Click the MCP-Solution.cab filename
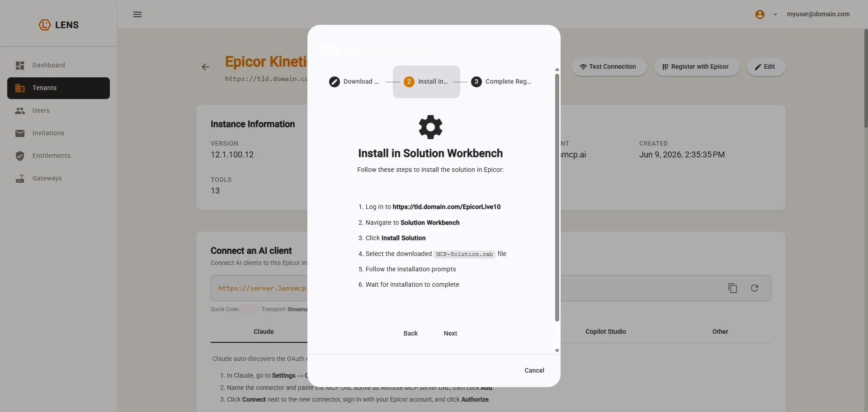This screenshot has width=868, height=412. [x=464, y=254]
